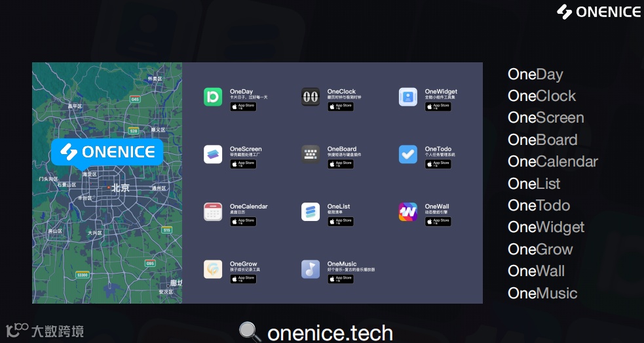Image resolution: width=644 pixels, height=343 pixels.
Task: Click the OneMusic title in the grid
Action: (x=342, y=264)
